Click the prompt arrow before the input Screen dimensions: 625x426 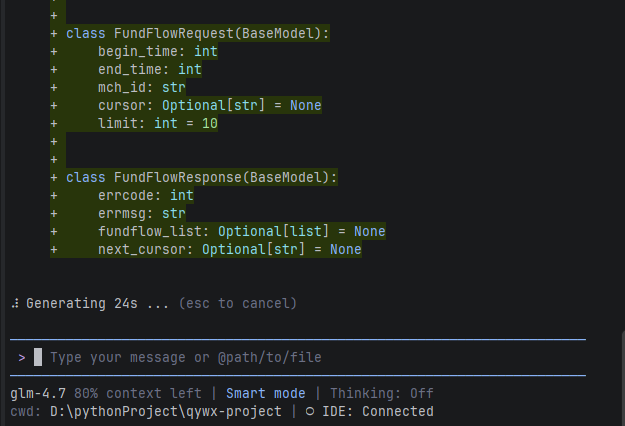point(22,357)
